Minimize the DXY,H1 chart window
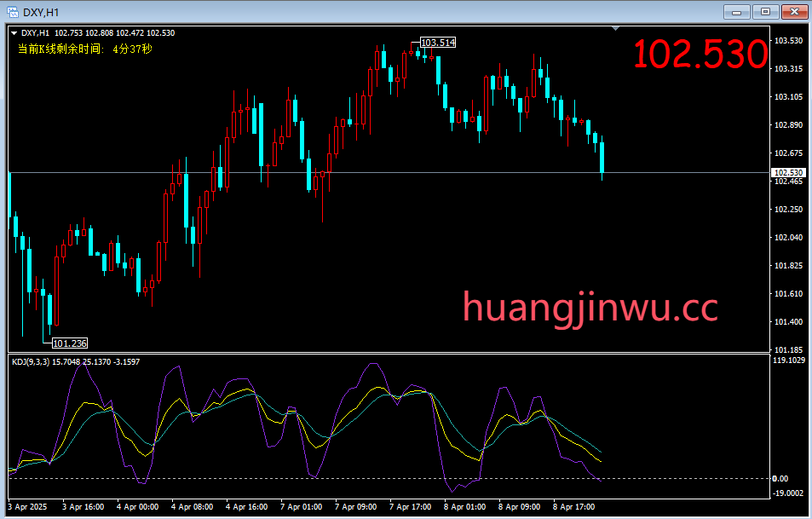The width and height of the screenshot is (812, 519). pos(737,11)
